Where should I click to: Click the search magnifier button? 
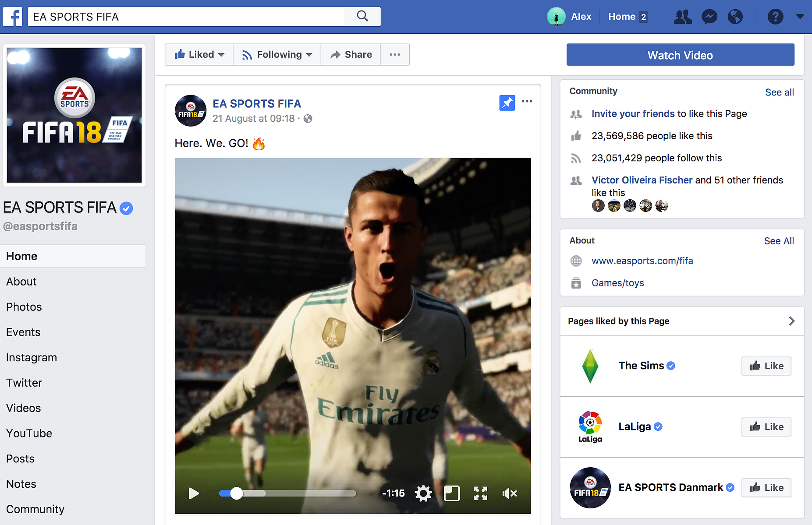(x=362, y=17)
